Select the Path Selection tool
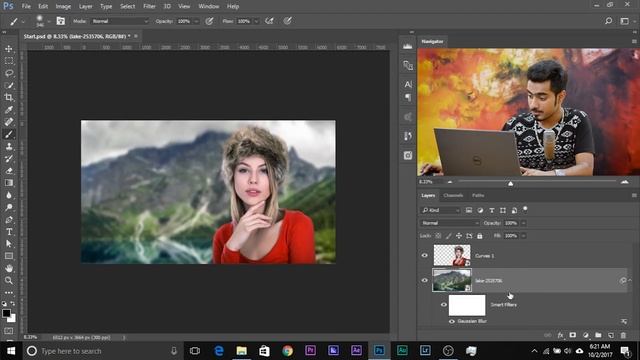Screen dimensions: 640x360 click(x=9, y=244)
